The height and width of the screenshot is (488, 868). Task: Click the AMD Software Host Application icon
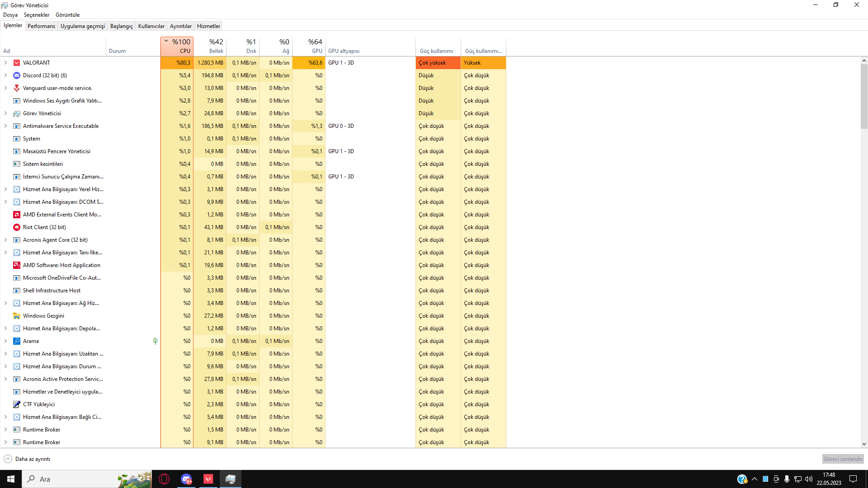[17, 265]
